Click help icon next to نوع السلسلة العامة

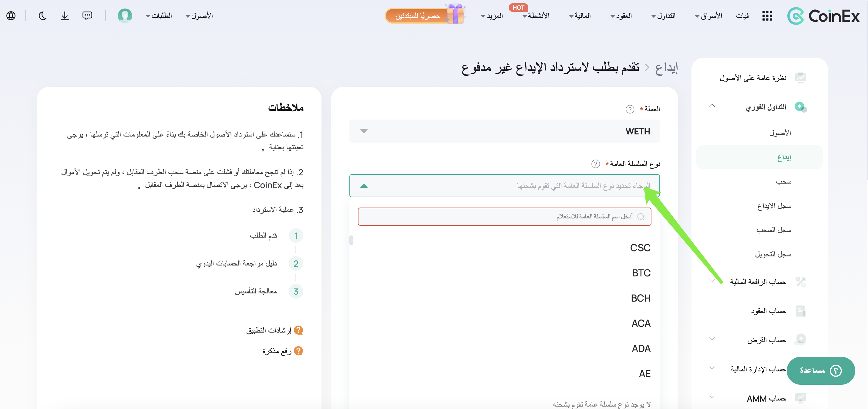click(595, 164)
